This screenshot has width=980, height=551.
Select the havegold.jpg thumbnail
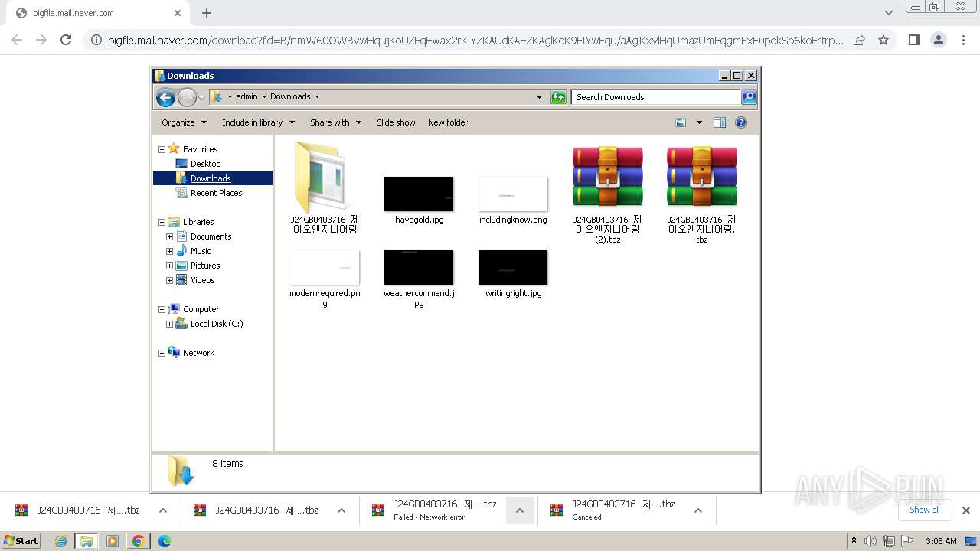click(x=419, y=194)
